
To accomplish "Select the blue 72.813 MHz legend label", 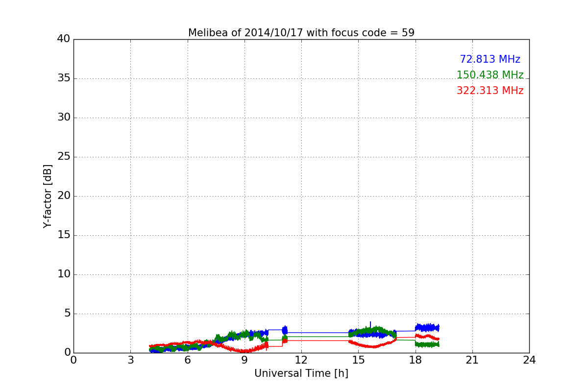I will [x=490, y=59].
